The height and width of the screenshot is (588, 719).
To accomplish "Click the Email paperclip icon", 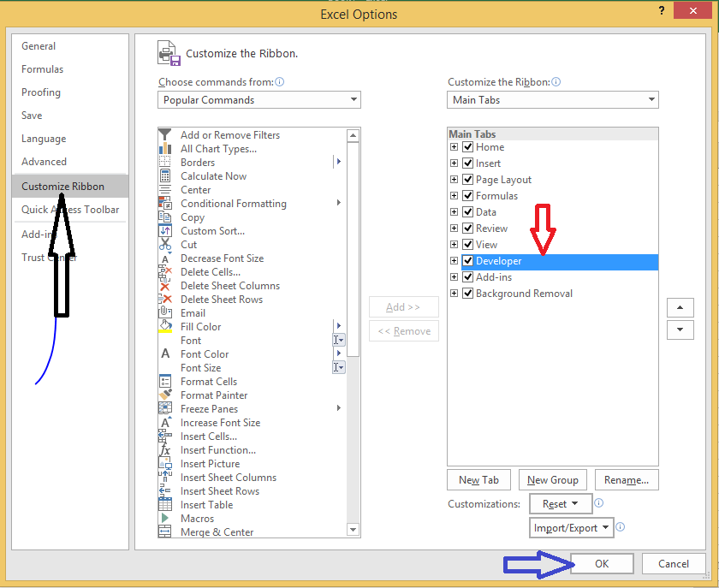I will [164, 312].
